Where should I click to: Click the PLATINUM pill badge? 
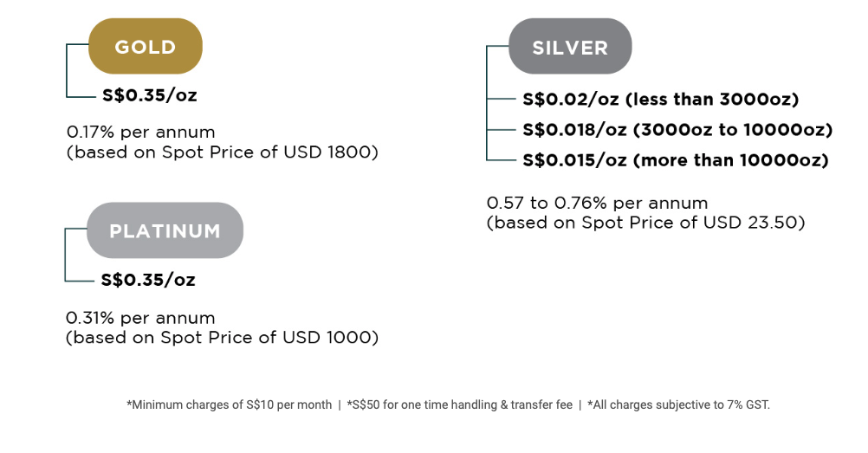point(165,230)
